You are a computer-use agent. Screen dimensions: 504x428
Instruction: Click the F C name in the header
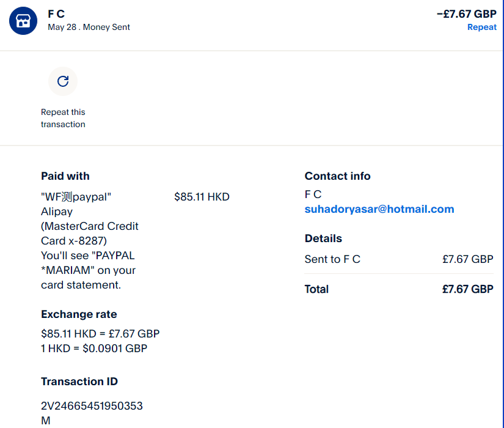coord(56,13)
